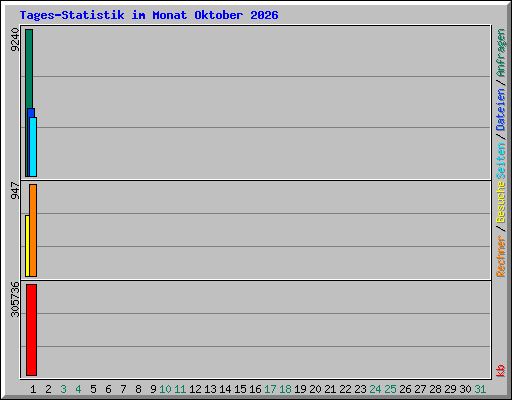Screen dimensions: 512x400
Task: Click day label 2 on the x-axis
Action: (48, 389)
